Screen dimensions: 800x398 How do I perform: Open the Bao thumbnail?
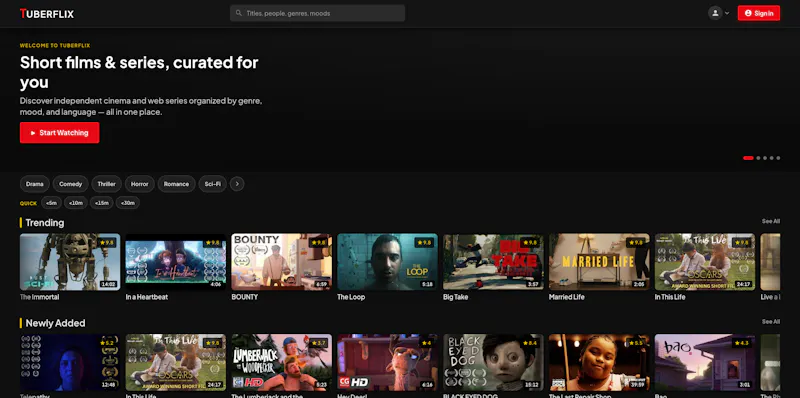pyautogui.click(x=705, y=362)
